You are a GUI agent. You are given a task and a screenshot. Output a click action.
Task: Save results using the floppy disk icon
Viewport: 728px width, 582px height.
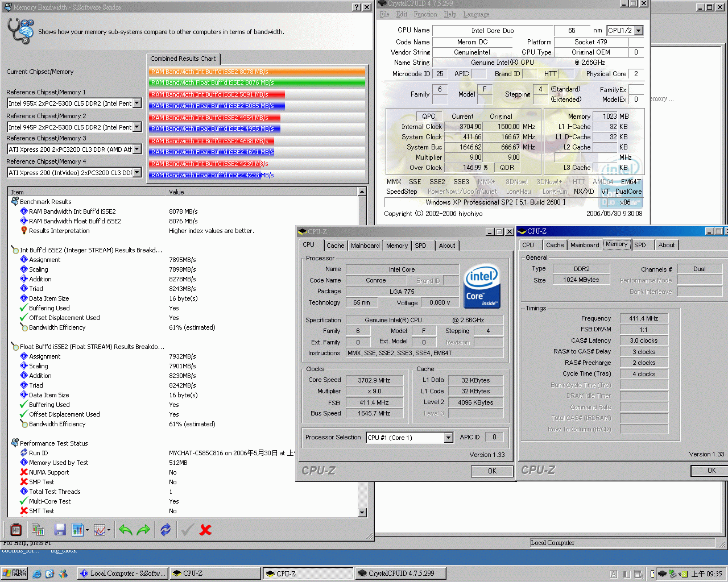click(x=59, y=529)
